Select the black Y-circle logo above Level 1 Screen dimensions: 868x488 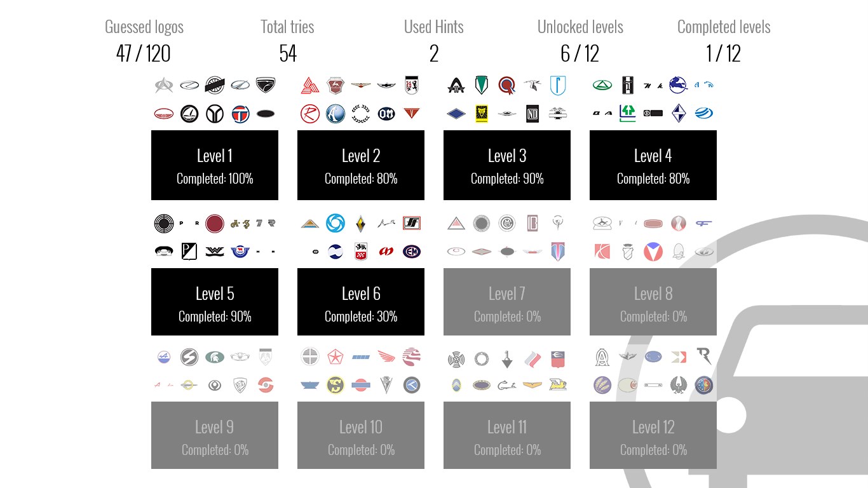pyautogui.click(x=215, y=114)
